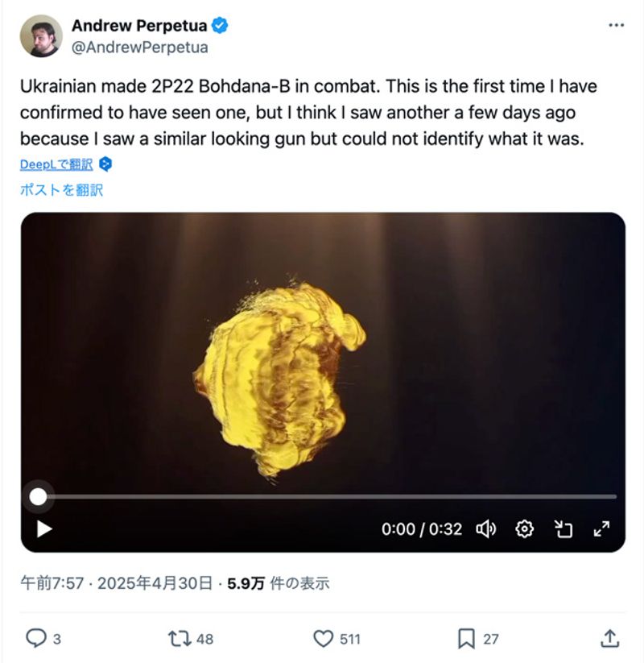The height and width of the screenshot is (663, 644).
Task: Open the @AndrewPerpetua handle link
Action: tap(140, 48)
